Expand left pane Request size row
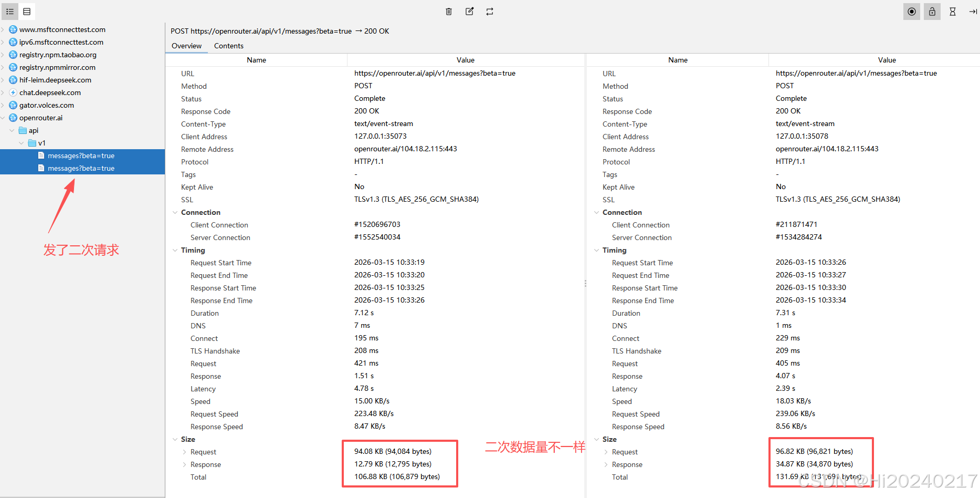Screen dimensions: 980x498 pyautogui.click(x=184, y=452)
